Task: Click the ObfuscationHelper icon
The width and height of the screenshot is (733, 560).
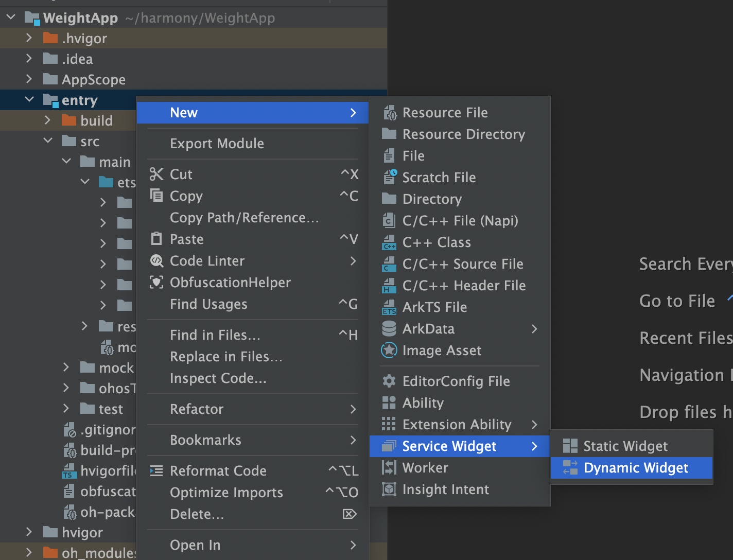Action: 156,283
